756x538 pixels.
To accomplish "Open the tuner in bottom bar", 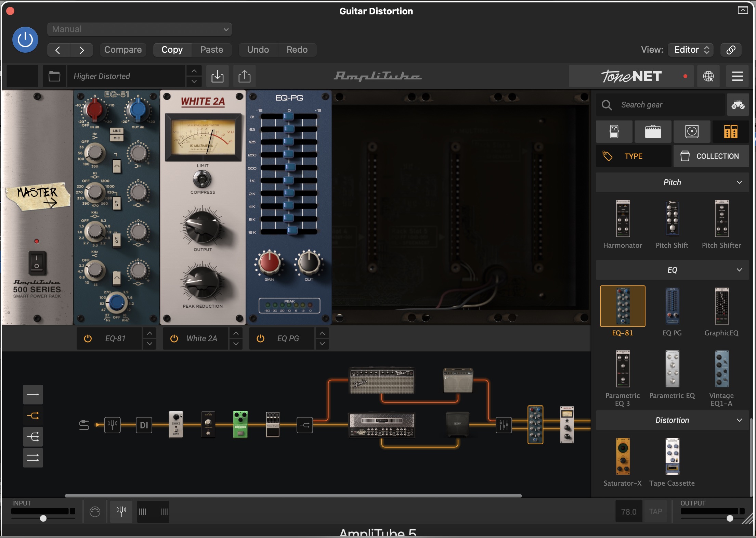I will 121,512.
